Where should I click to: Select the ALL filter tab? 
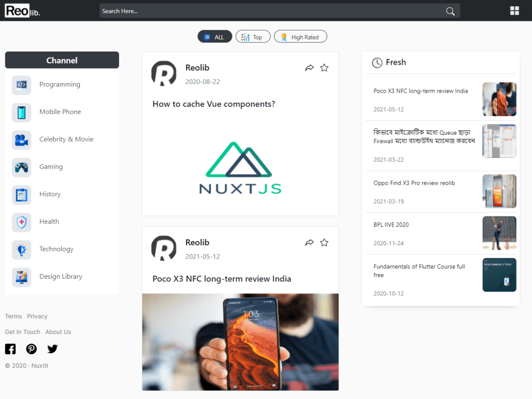coord(215,37)
